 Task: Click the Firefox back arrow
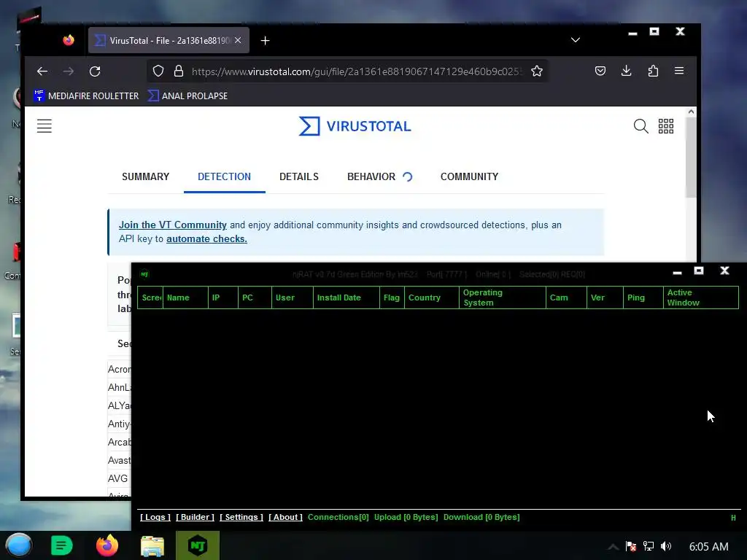coord(42,71)
